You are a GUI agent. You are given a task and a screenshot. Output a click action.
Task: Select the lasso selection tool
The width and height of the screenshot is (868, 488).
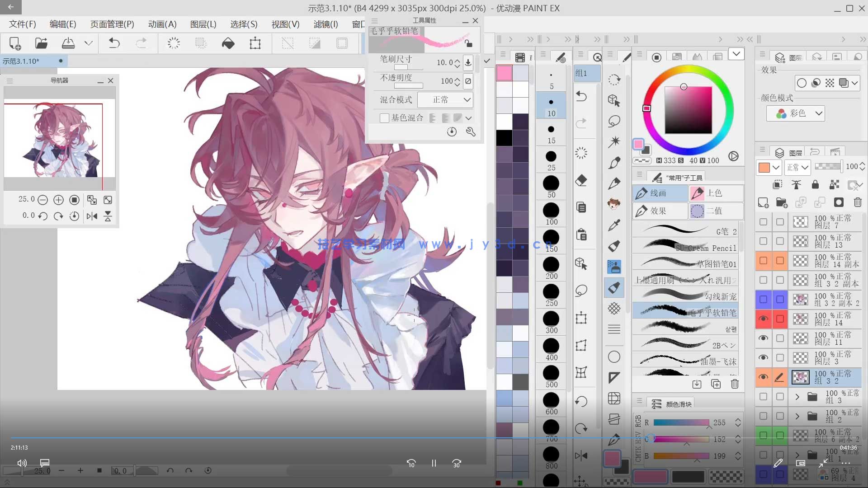614,121
